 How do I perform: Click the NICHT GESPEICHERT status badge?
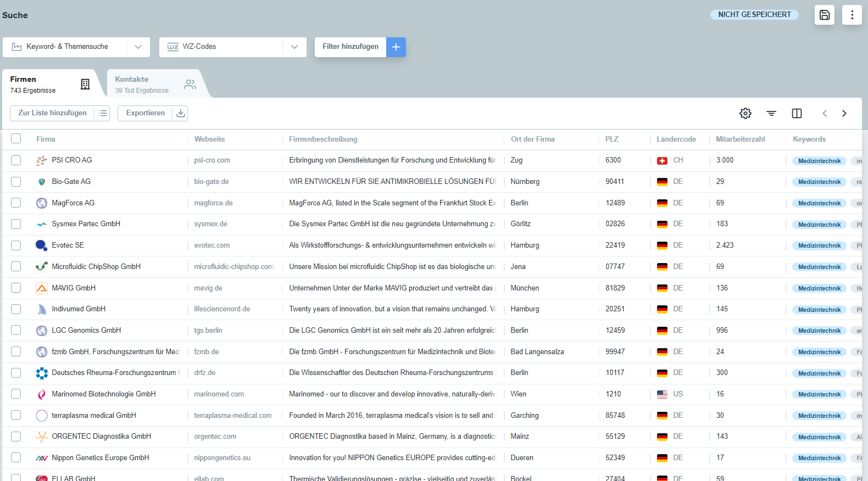(754, 15)
